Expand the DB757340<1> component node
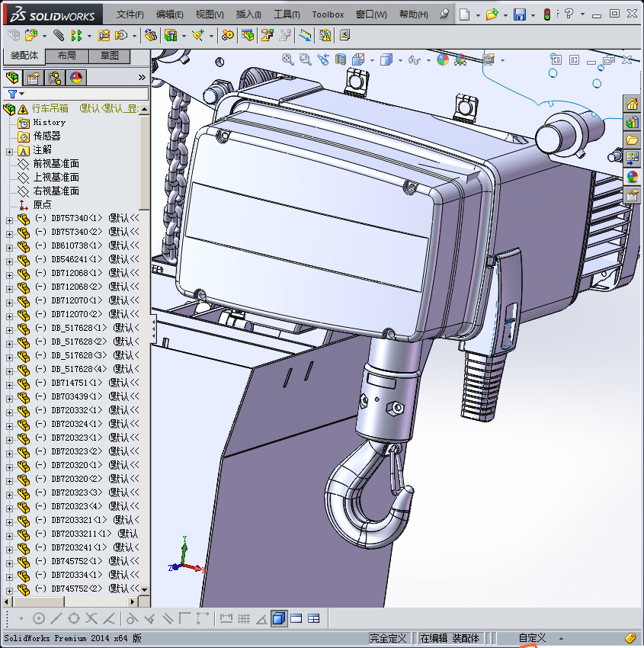Image resolution: width=644 pixels, height=648 pixels. (x=9, y=220)
